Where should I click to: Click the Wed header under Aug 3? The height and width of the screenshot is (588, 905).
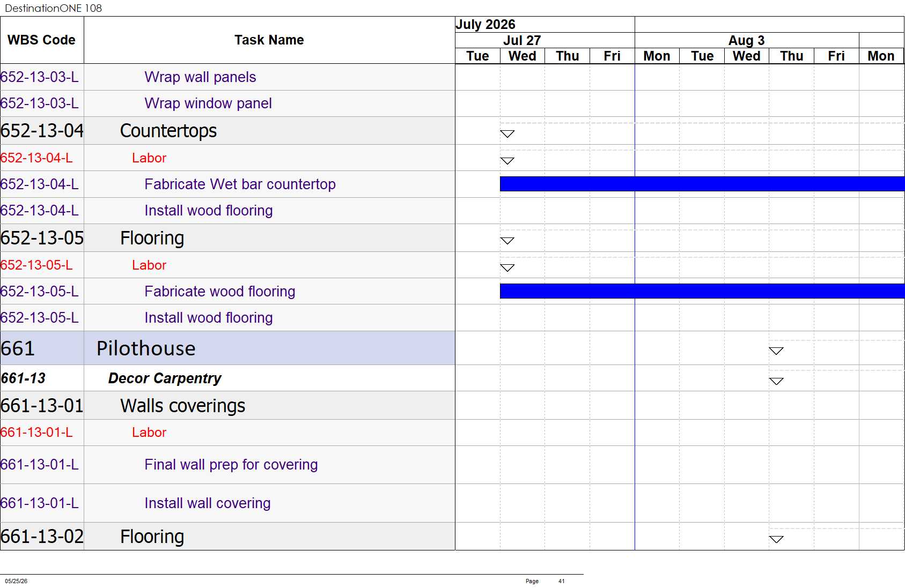pos(747,56)
